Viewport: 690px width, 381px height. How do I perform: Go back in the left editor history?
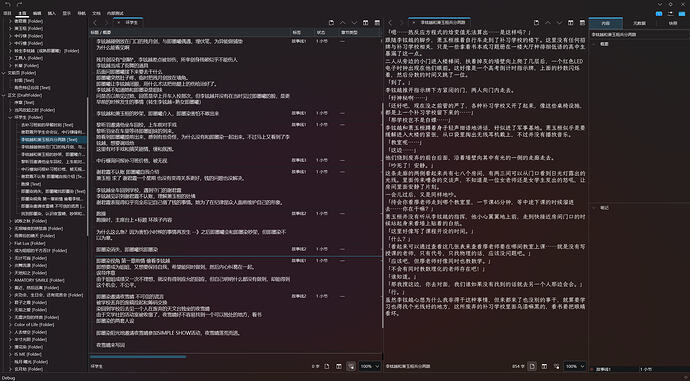[95, 22]
